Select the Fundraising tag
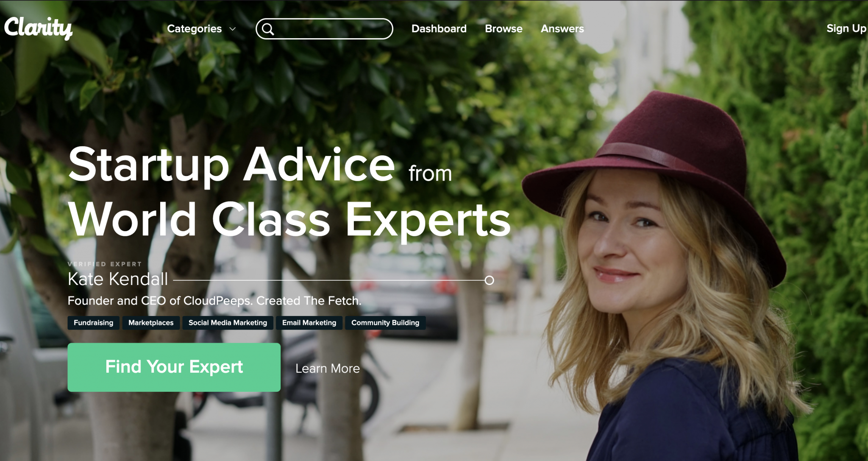 pyautogui.click(x=94, y=323)
